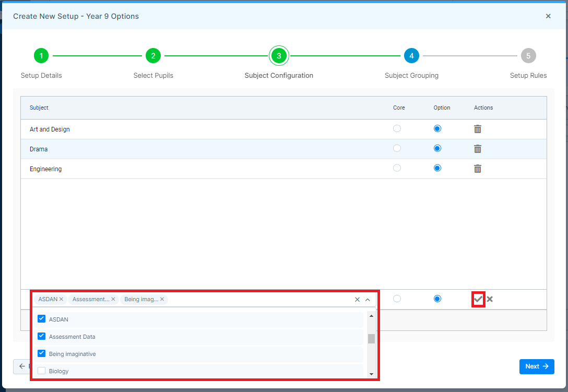Screen dimensions: 568x392
Task: Confirm the new subject with the checkmark icon
Action: [478, 299]
